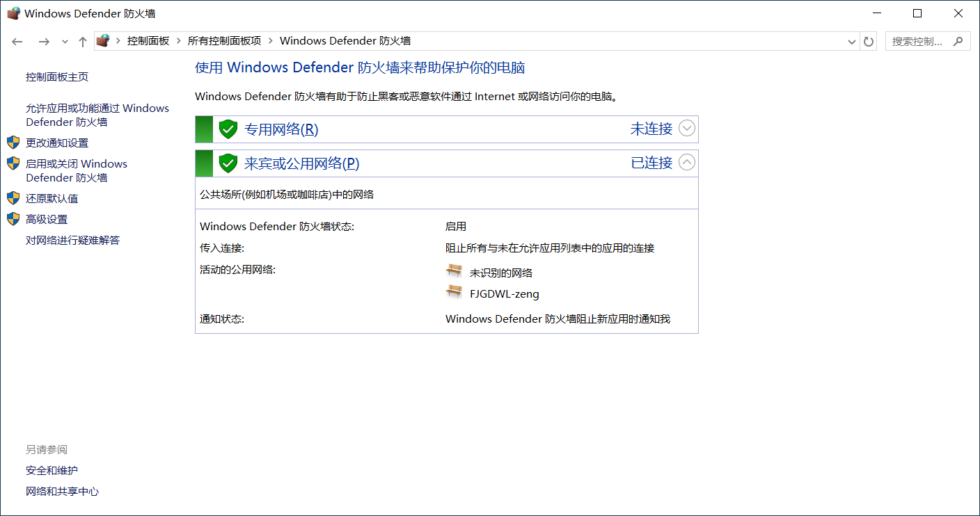Click the Forward navigation arrow
The height and width of the screenshot is (516, 980).
pos(44,42)
